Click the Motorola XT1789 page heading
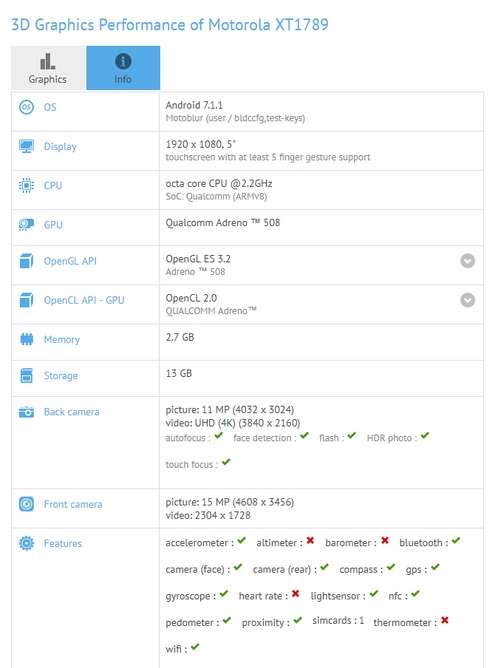This screenshot has height=668, width=492. (170, 24)
